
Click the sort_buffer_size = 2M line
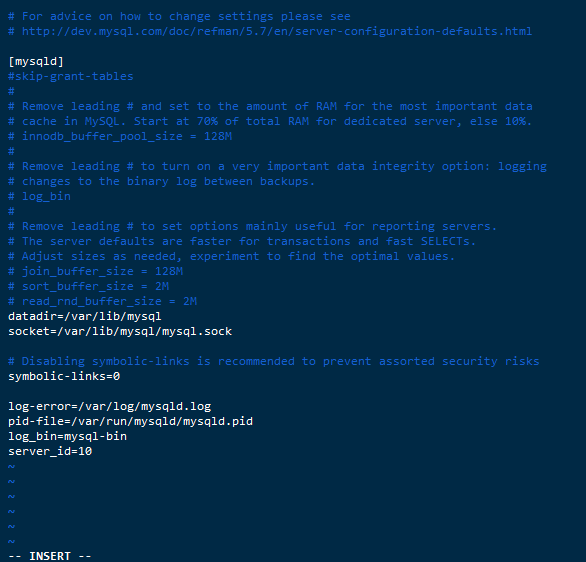click(89, 286)
